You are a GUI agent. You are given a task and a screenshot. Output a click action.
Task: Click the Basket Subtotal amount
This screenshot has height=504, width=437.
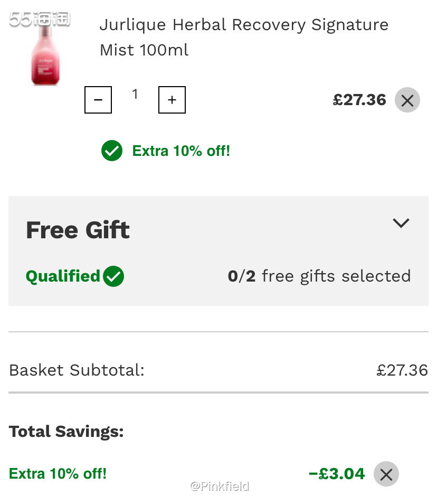(402, 370)
